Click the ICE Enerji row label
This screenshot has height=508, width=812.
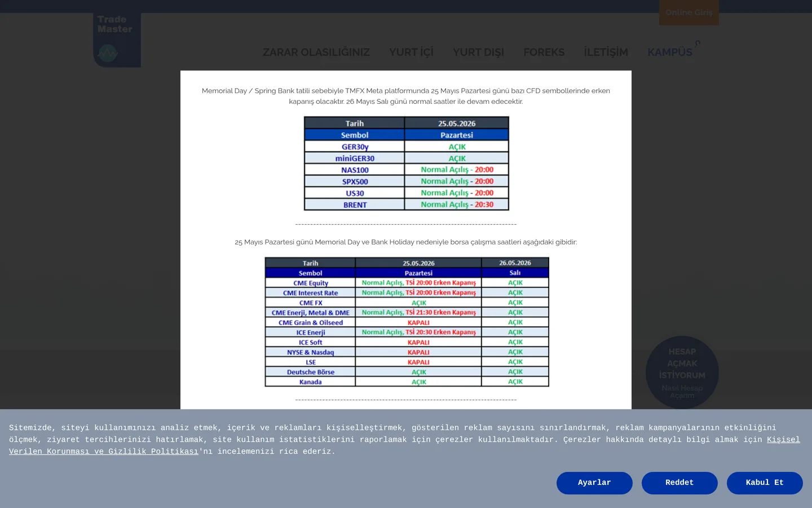click(310, 332)
